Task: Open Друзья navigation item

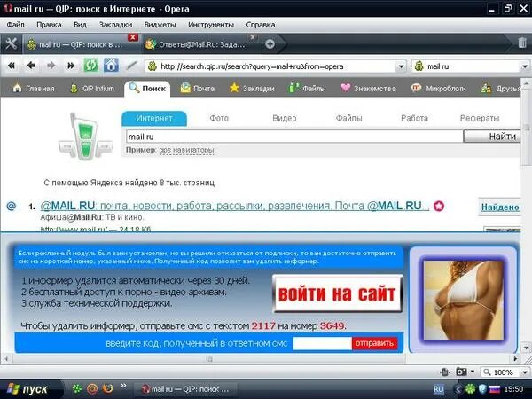Action: tap(501, 89)
